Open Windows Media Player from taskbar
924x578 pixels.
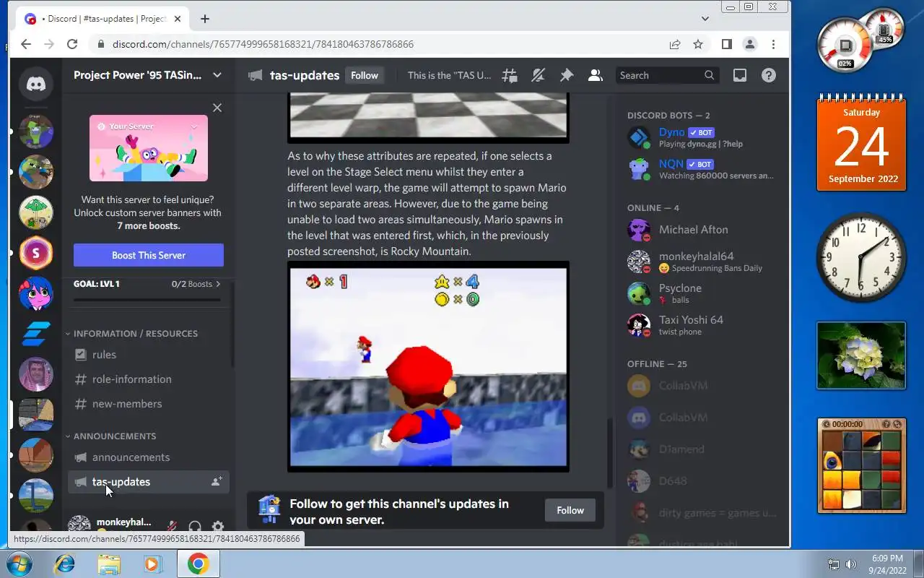(153, 564)
